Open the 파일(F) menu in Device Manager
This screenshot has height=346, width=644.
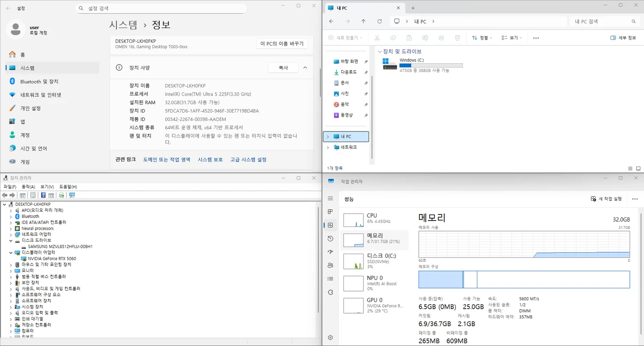(10, 187)
